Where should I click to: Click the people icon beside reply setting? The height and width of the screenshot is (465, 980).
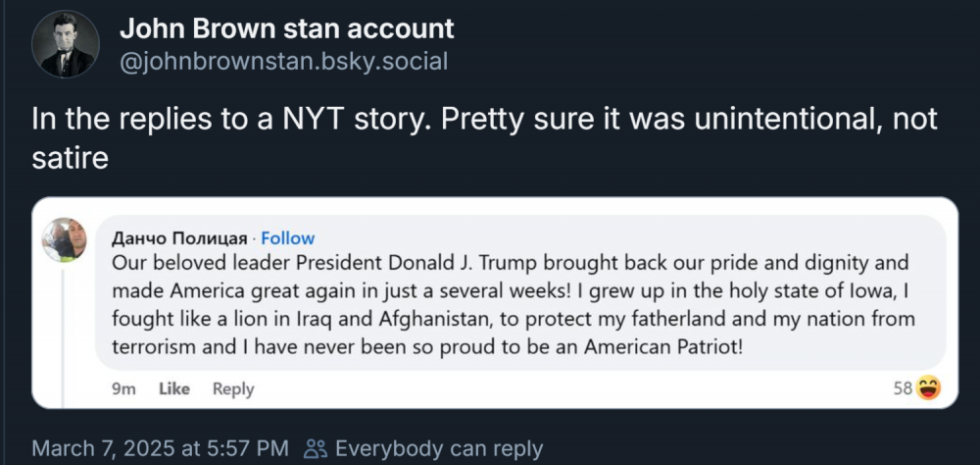coord(316,449)
